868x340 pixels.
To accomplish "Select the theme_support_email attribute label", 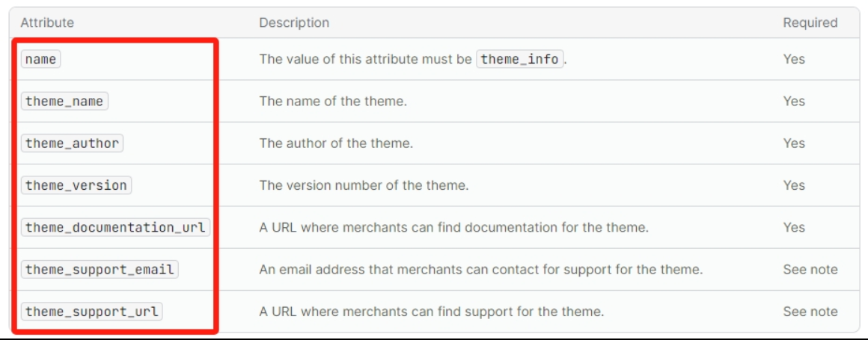I will click(100, 269).
